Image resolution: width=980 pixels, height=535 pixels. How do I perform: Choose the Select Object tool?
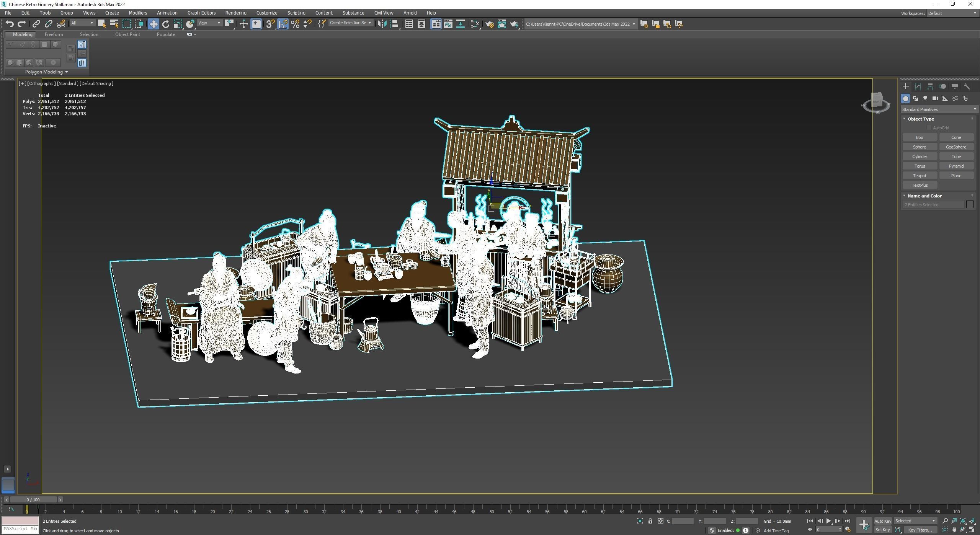[x=101, y=24]
